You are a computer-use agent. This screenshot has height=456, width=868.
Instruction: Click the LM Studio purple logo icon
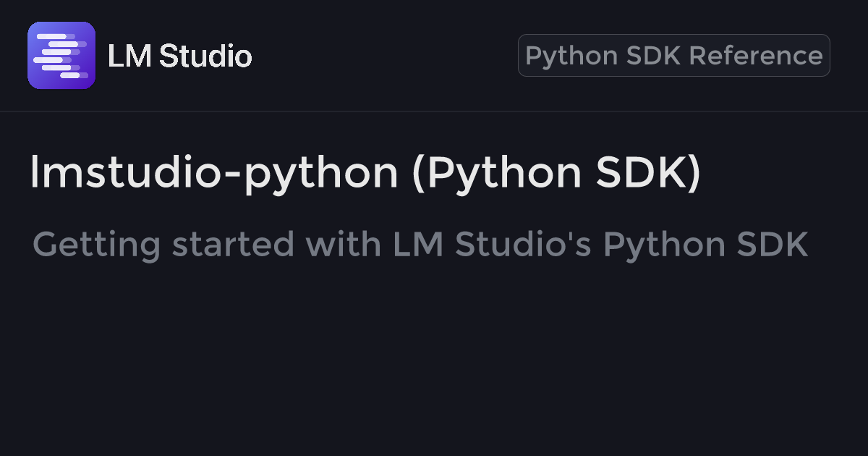pyautogui.click(x=61, y=56)
